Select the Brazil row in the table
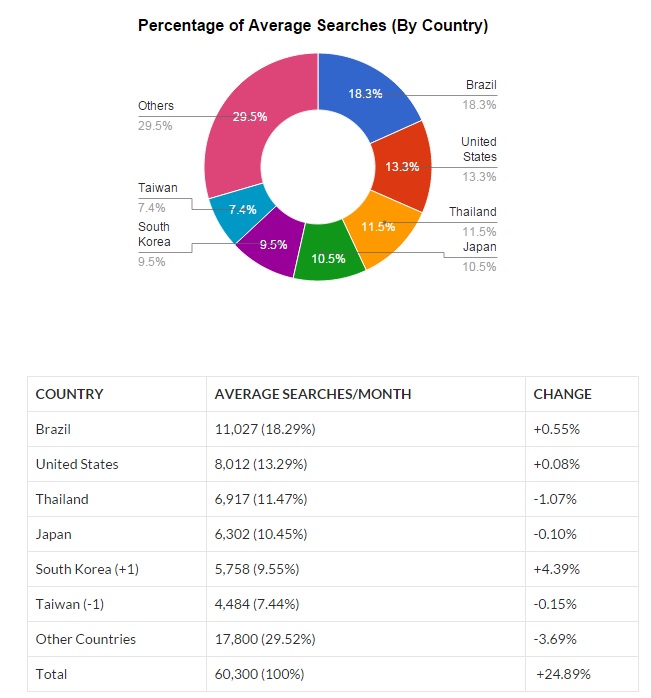Viewport: 651px width, 698px height. pos(333,429)
